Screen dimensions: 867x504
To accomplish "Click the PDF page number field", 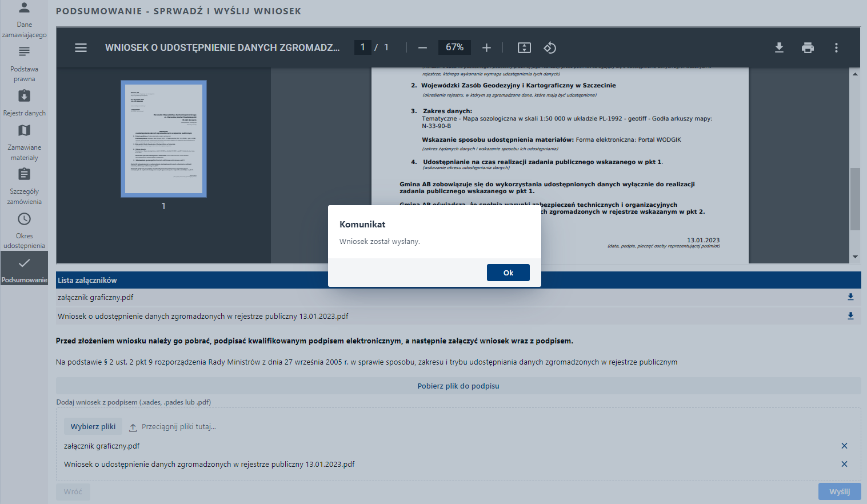I will [x=362, y=47].
